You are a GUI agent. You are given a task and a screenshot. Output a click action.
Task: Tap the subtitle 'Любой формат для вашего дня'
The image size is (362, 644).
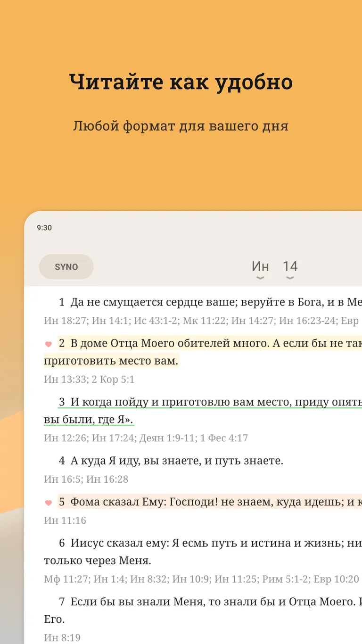(181, 126)
